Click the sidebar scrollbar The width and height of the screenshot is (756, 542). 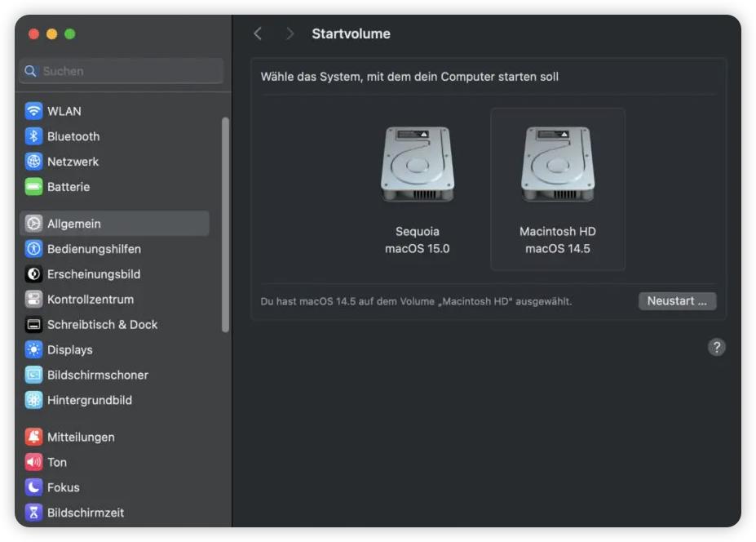[x=225, y=224]
